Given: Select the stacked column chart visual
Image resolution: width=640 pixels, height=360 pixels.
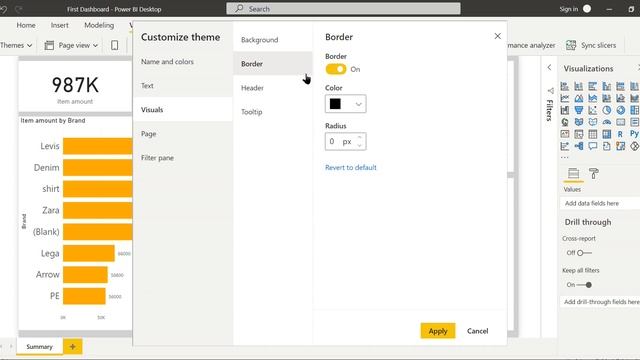Looking at the screenshot, I should pyautogui.click(x=579, y=86).
